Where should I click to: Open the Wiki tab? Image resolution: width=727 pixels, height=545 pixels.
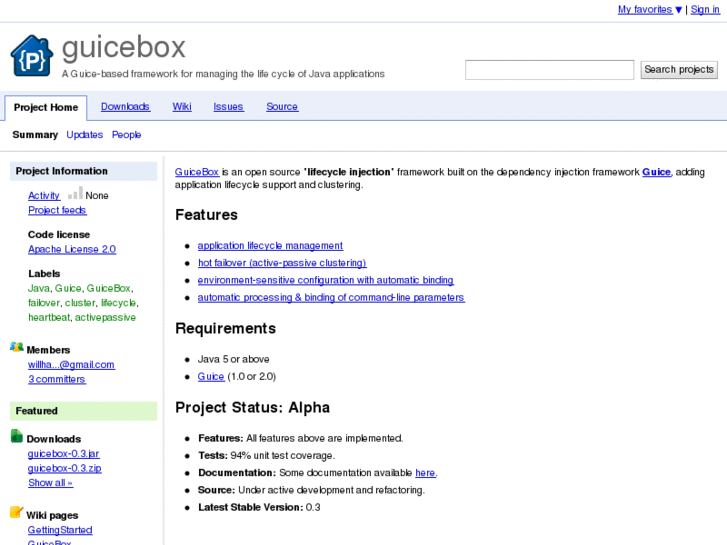pos(182,107)
